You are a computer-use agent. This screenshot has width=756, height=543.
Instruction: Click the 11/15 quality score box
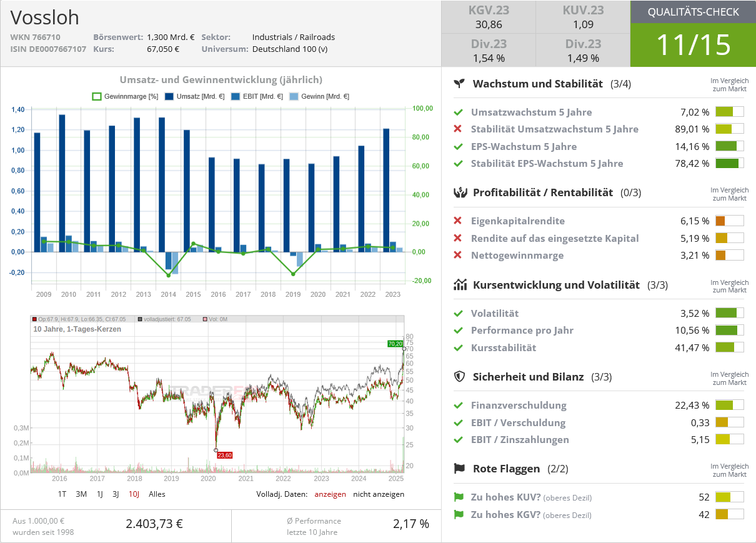(x=693, y=45)
